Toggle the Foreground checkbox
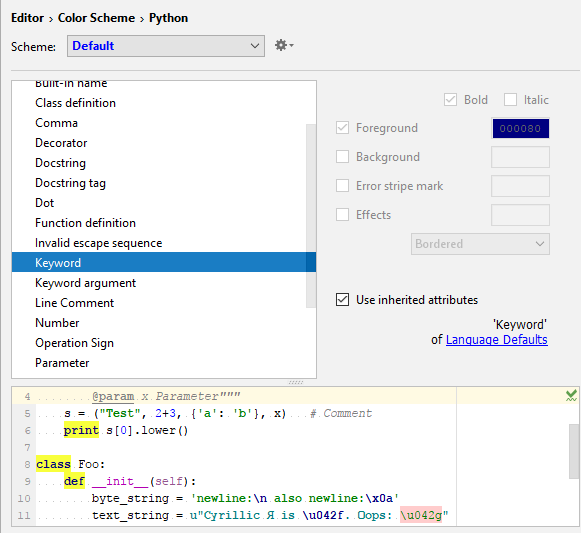This screenshot has width=581, height=533. tap(342, 128)
